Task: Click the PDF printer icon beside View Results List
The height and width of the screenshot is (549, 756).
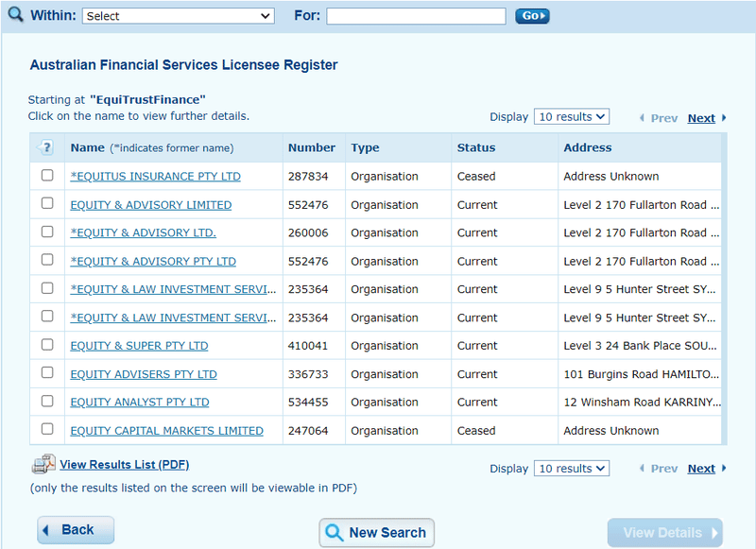Action: 43,464
